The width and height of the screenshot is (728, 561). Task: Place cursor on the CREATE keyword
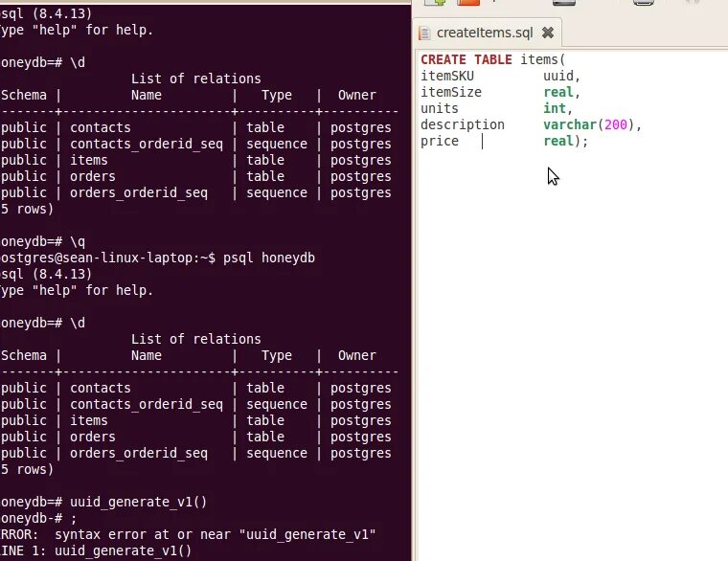[444, 60]
